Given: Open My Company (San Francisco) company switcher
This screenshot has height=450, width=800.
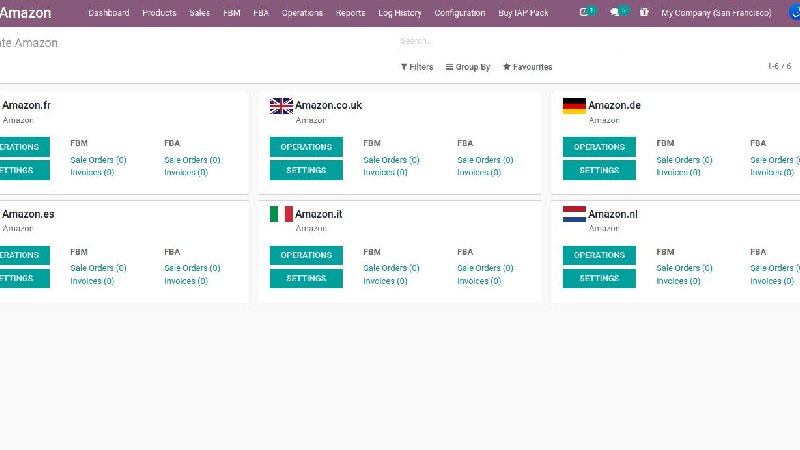Looking at the screenshot, I should coord(716,13).
